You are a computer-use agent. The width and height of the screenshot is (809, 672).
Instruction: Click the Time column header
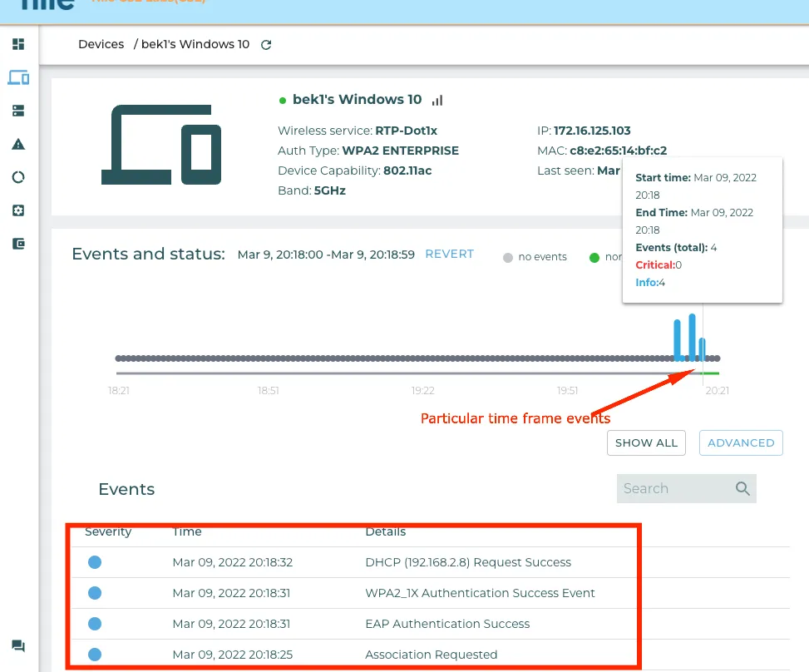(187, 531)
